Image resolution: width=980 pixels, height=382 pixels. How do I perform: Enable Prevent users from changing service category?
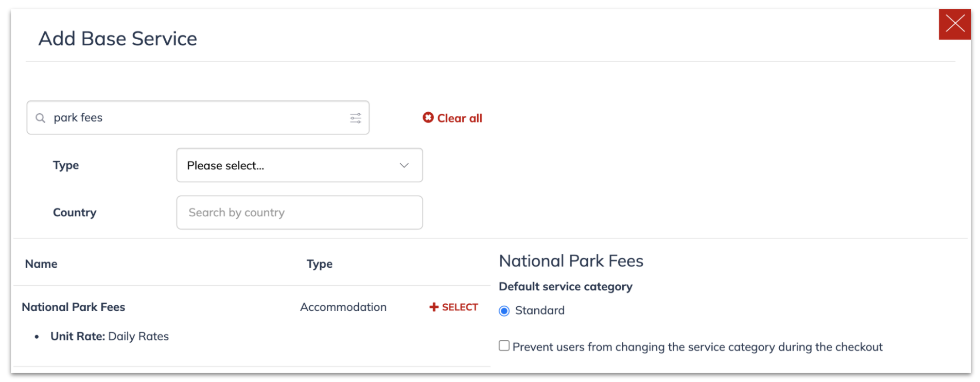pos(504,346)
